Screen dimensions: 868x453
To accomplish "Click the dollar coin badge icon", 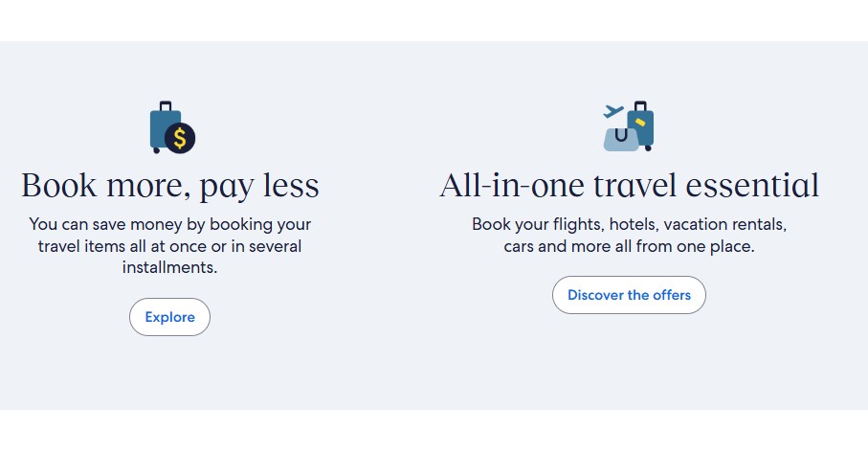I will (x=180, y=138).
